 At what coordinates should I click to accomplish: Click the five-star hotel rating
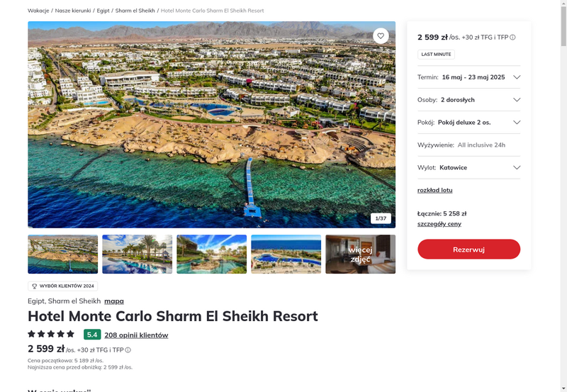(x=51, y=334)
